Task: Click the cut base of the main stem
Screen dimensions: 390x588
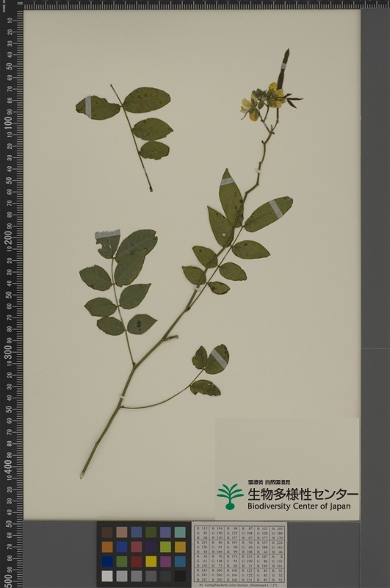Action: tap(82, 475)
